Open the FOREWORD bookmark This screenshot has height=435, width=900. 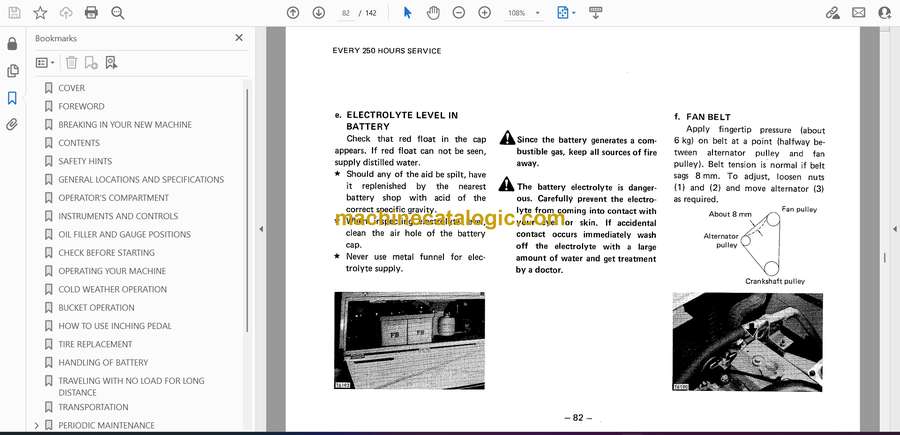(81, 106)
